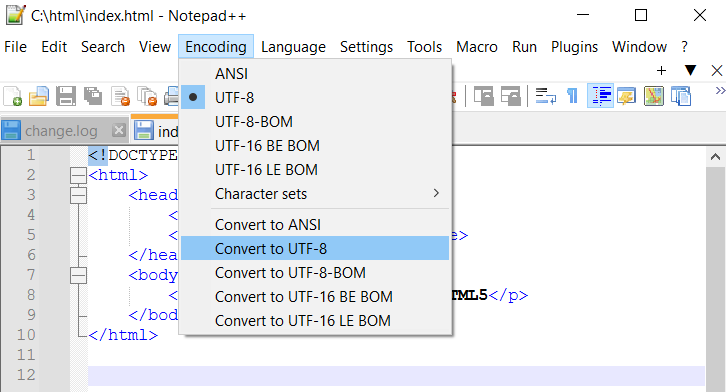Collapse the body fold marker on line 7
This screenshot has height=392, width=726.
point(78,275)
